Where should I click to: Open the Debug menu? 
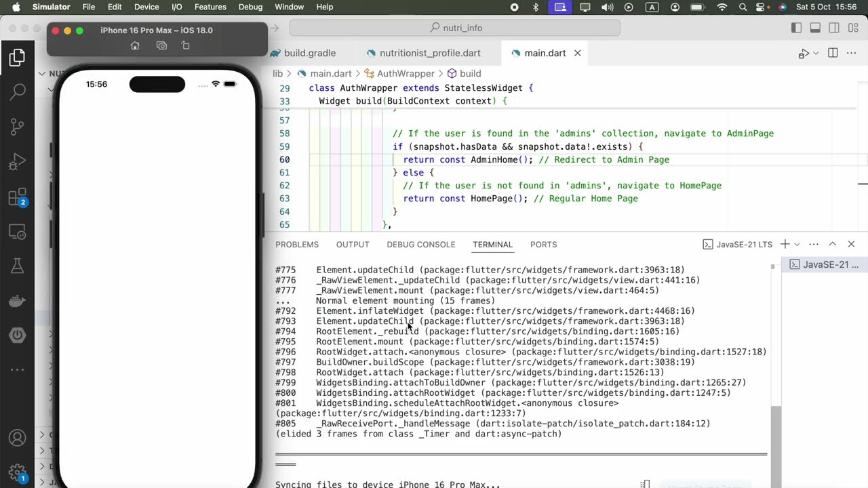250,7
